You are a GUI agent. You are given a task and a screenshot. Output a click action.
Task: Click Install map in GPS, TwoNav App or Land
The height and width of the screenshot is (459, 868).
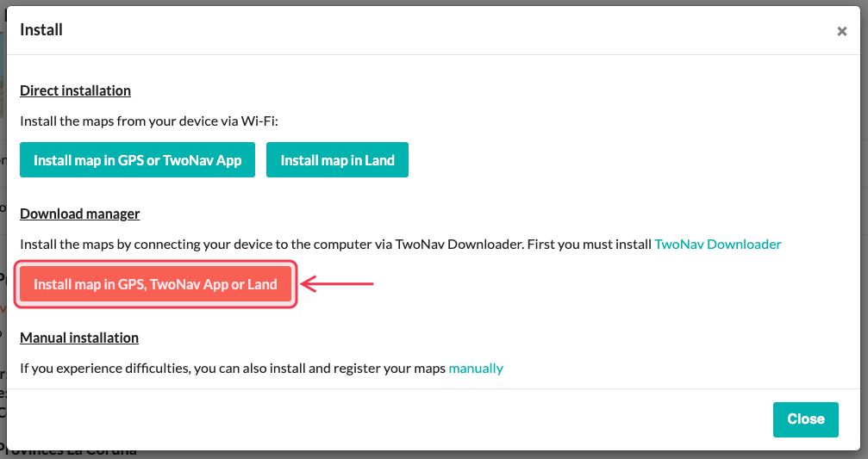coord(155,284)
